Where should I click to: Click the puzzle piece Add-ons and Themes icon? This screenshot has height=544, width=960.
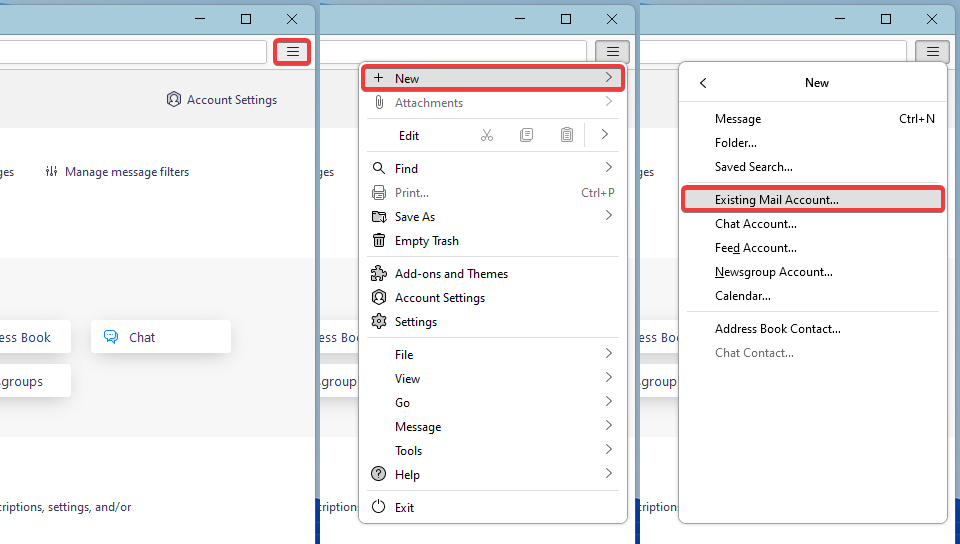click(379, 274)
